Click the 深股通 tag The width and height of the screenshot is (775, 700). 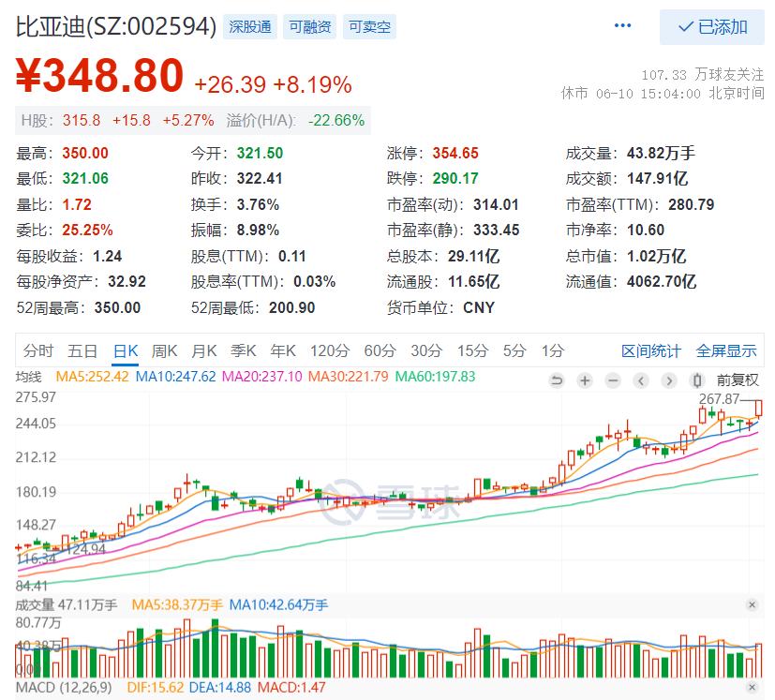pyautogui.click(x=250, y=26)
